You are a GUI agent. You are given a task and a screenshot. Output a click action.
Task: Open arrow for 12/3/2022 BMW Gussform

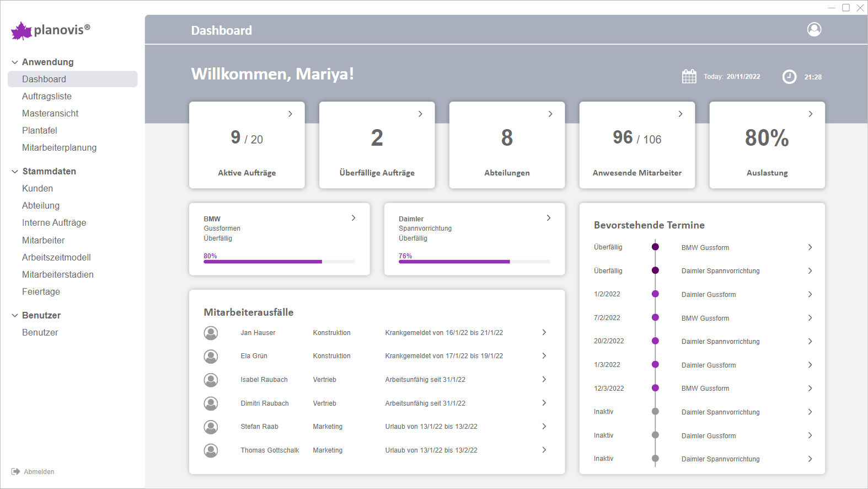click(x=810, y=388)
